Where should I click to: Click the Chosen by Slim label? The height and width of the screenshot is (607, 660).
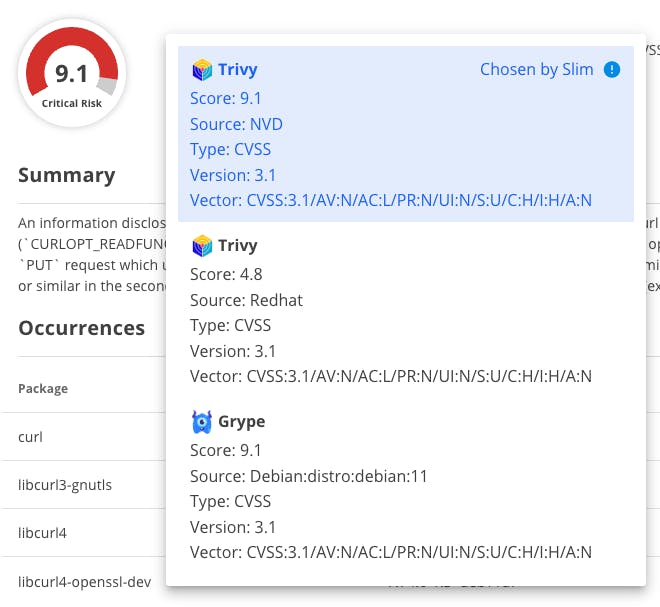pyautogui.click(x=537, y=69)
